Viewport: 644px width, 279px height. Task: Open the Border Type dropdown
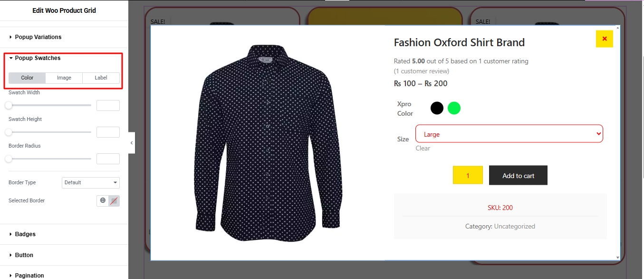(x=90, y=183)
